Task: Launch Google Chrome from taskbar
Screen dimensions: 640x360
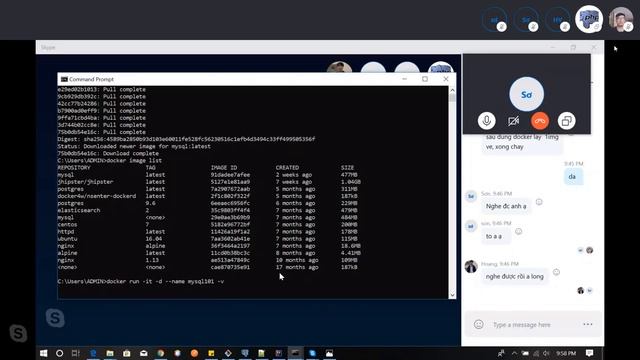Action: pyautogui.click(x=160, y=353)
